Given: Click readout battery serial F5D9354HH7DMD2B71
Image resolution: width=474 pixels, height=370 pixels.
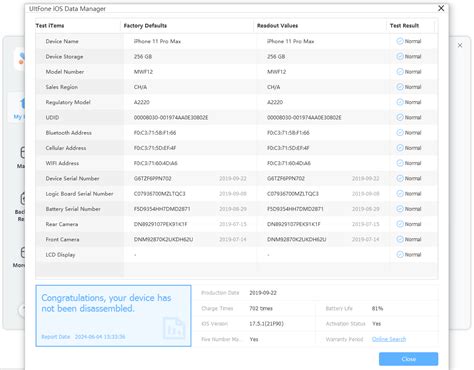Looking at the screenshot, I should point(295,209).
